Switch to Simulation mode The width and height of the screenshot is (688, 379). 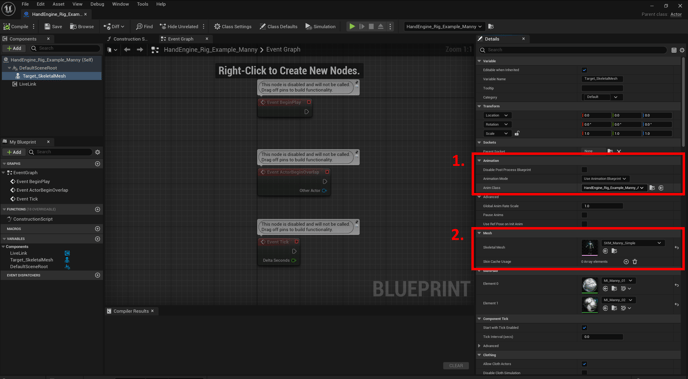click(320, 26)
